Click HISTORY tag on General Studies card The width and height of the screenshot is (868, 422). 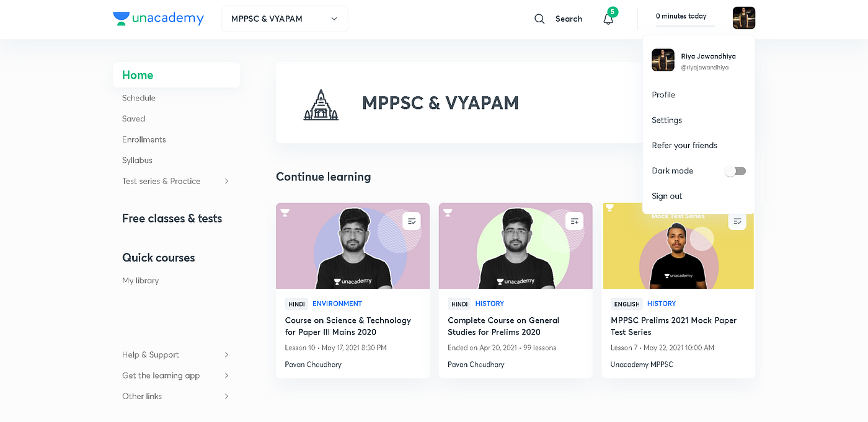click(x=490, y=304)
